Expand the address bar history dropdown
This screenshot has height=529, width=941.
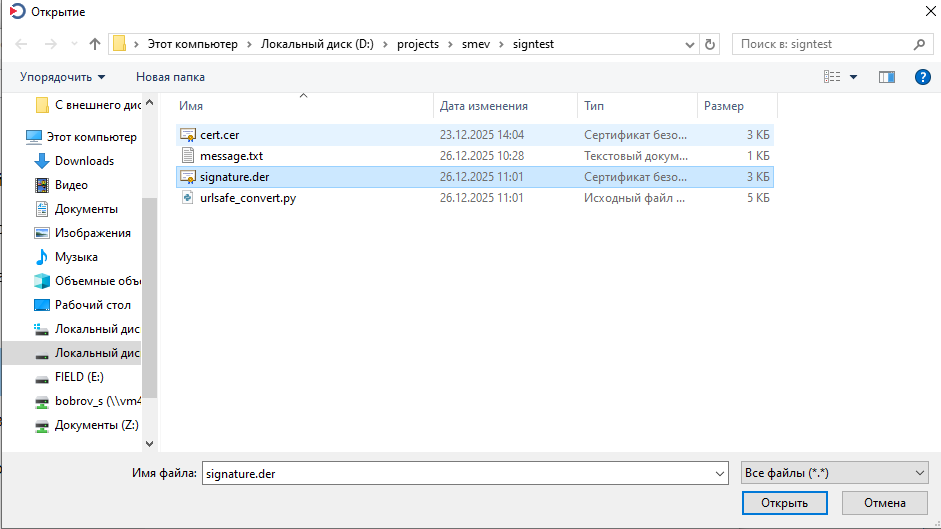point(689,44)
